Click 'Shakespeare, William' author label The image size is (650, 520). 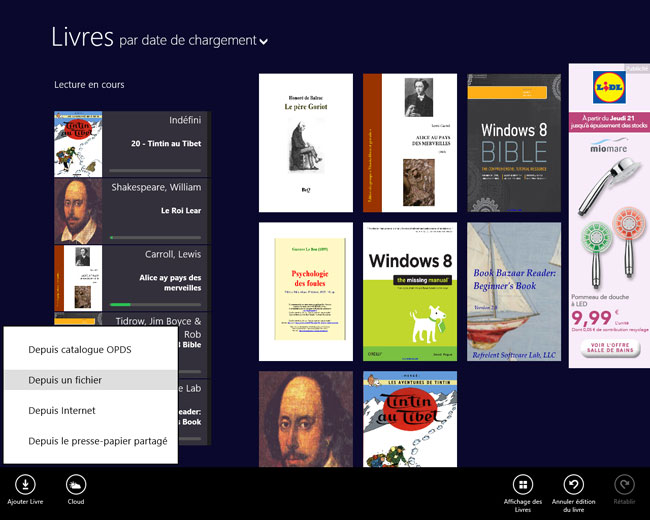[156, 187]
